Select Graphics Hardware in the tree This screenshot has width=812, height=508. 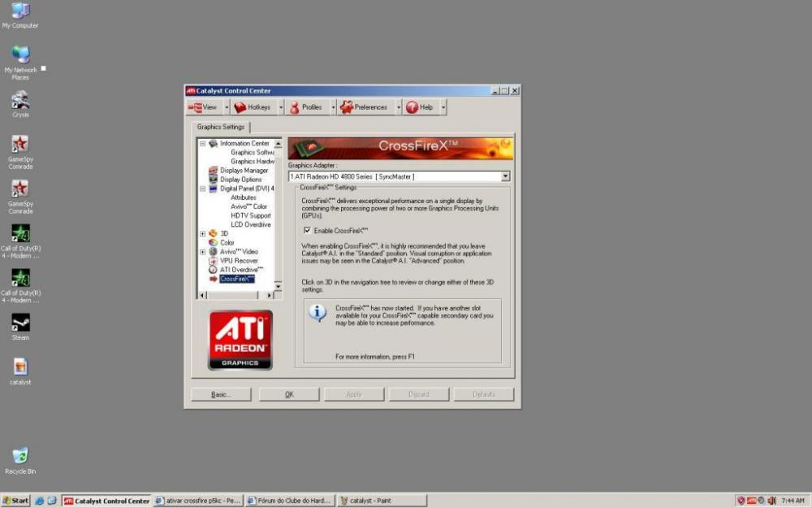click(253, 161)
